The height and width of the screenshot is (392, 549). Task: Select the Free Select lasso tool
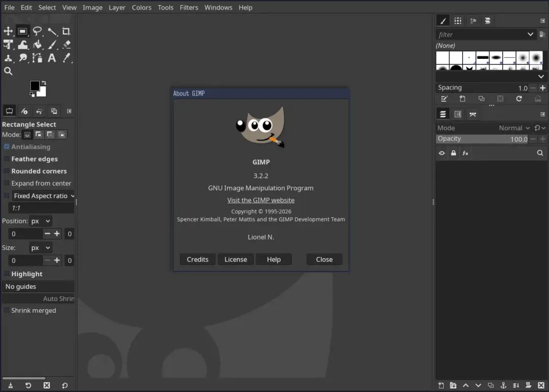[x=37, y=31]
